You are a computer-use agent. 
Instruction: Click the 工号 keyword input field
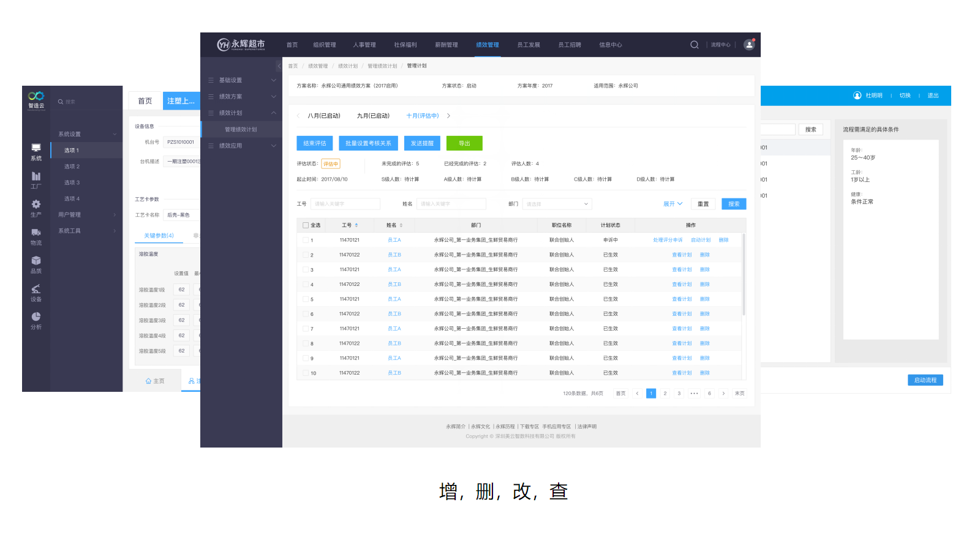point(345,204)
